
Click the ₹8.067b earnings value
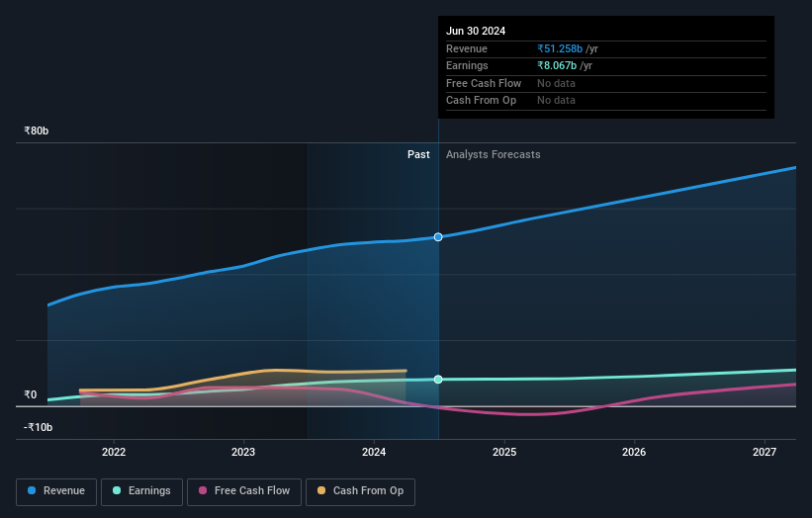coord(557,65)
